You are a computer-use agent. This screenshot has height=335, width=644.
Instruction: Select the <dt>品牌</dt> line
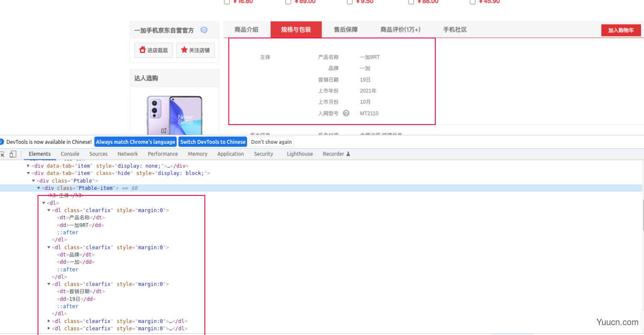76,255
